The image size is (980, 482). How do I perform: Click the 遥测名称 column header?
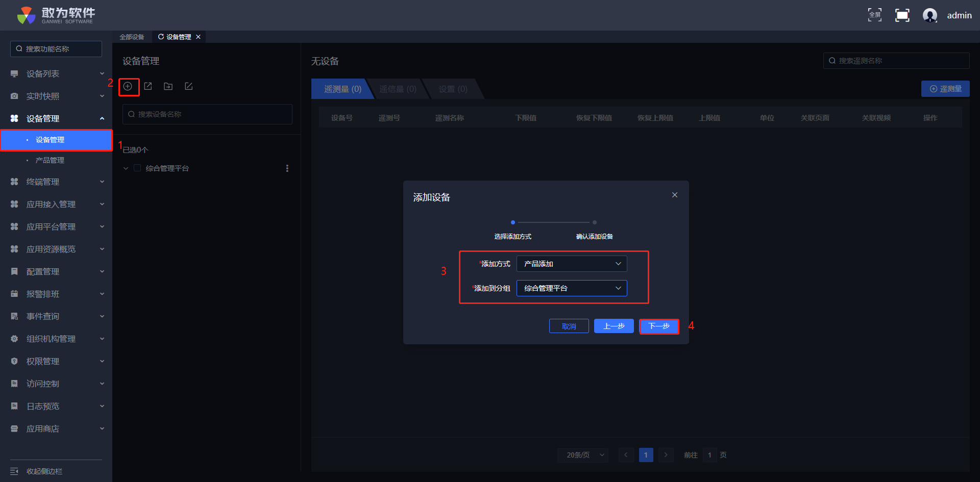450,118
